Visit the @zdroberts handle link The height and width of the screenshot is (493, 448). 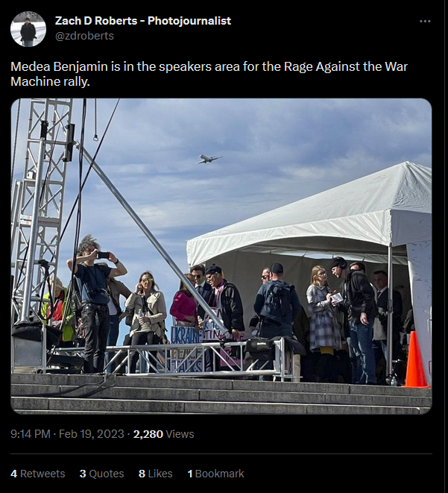point(84,36)
